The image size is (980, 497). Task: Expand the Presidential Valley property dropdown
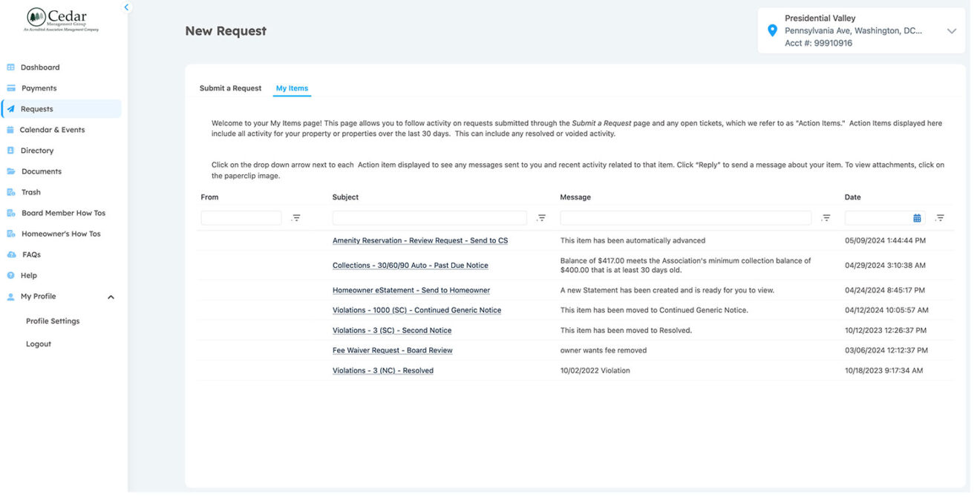pyautogui.click(x=952, y=31)
